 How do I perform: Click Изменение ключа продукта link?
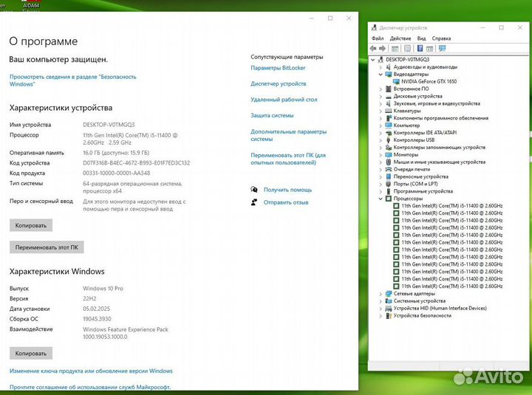[x=91, y=371]
